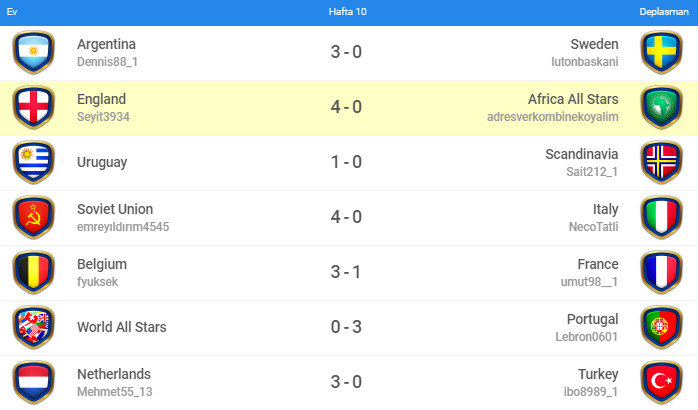Open the England team badge
Screen dimensions: 698x410
34,107
